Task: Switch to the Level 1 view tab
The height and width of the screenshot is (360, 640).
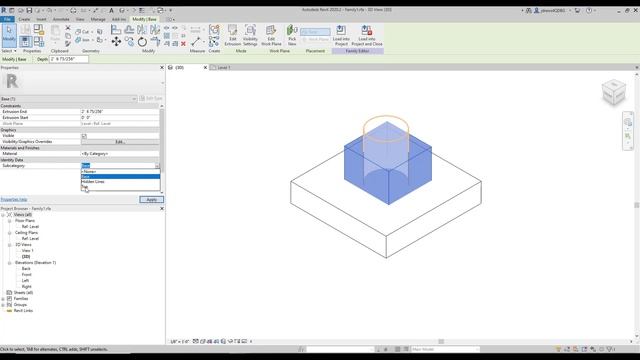Action: (x=224, y=68)
